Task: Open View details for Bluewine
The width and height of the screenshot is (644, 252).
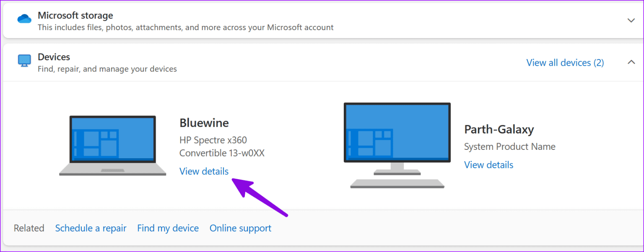Action: click(x=204, y=171)
